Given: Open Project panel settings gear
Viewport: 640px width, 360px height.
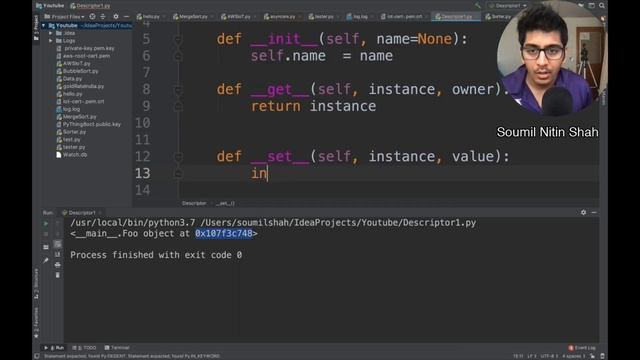Looking at the screenshot, I should point(116,17).
